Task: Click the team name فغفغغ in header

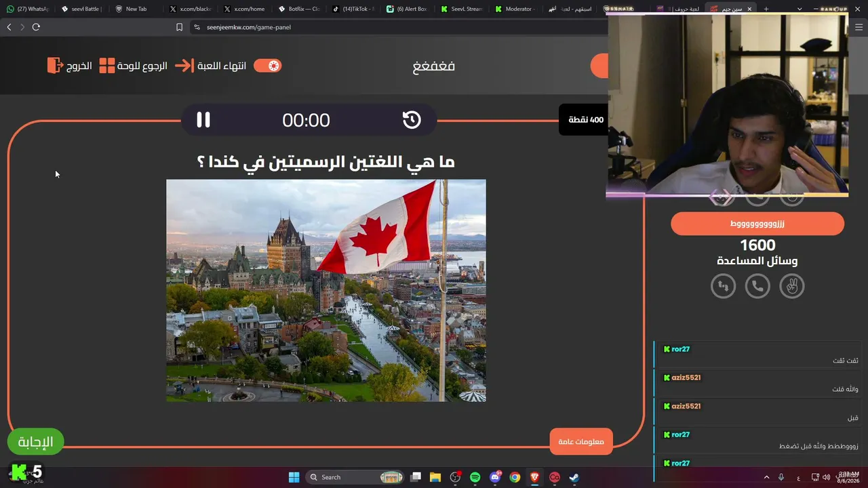Action: (434, 66)
